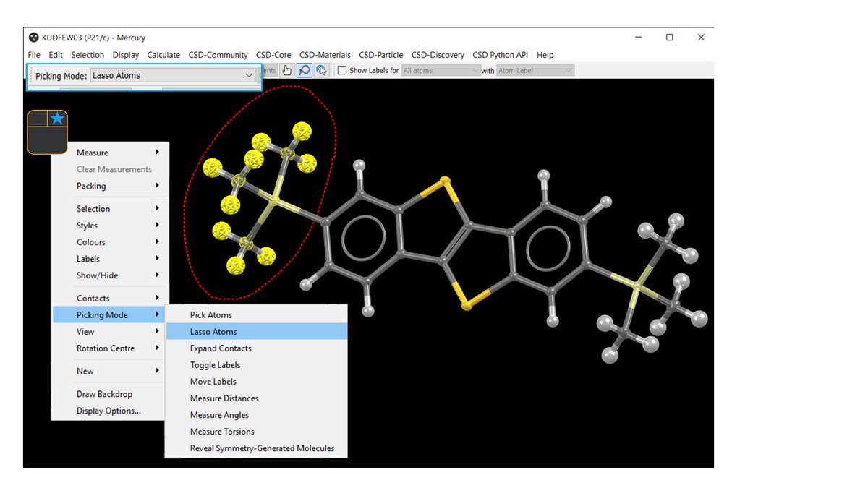
Task: Open the Edit menu
Action: coord(56,55)
